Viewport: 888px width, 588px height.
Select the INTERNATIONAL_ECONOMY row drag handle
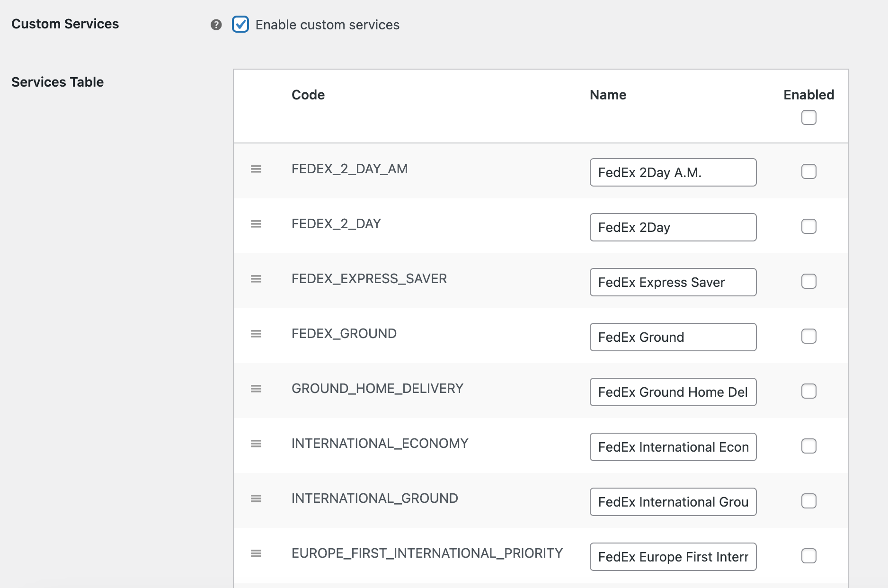pos(256,444)
